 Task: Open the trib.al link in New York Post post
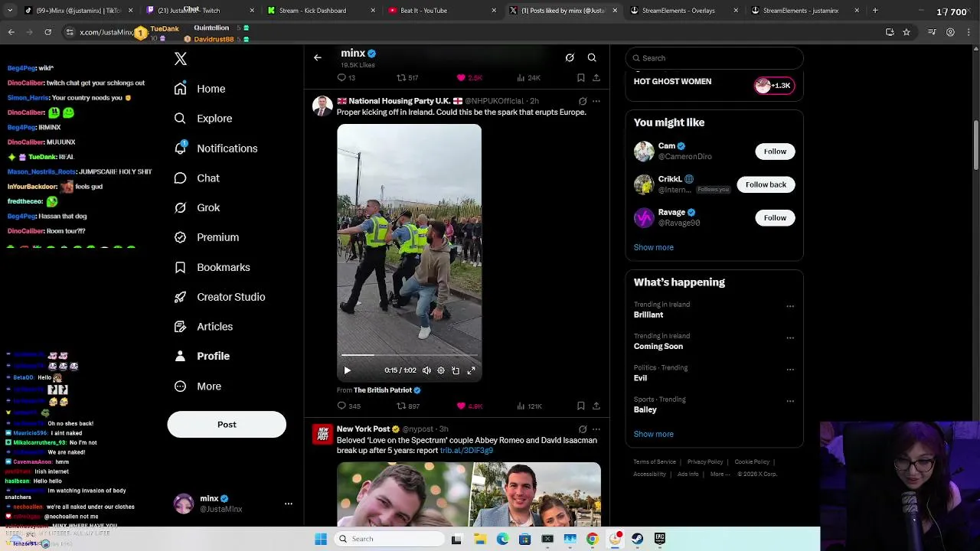pyautogui.click(x=466, y=451)
